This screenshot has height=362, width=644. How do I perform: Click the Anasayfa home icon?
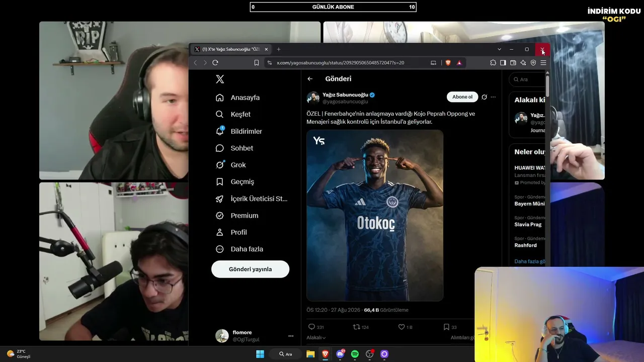click(219, 98)
